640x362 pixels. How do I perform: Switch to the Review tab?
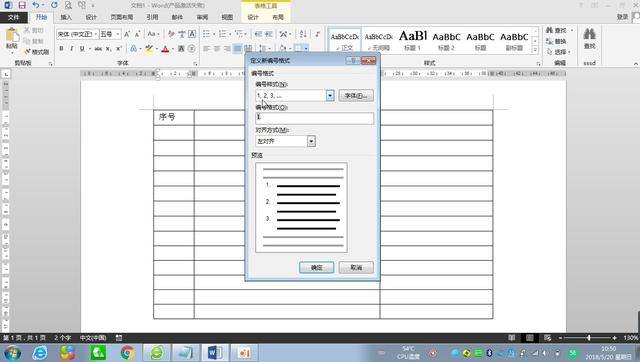[x=202, y=17]
